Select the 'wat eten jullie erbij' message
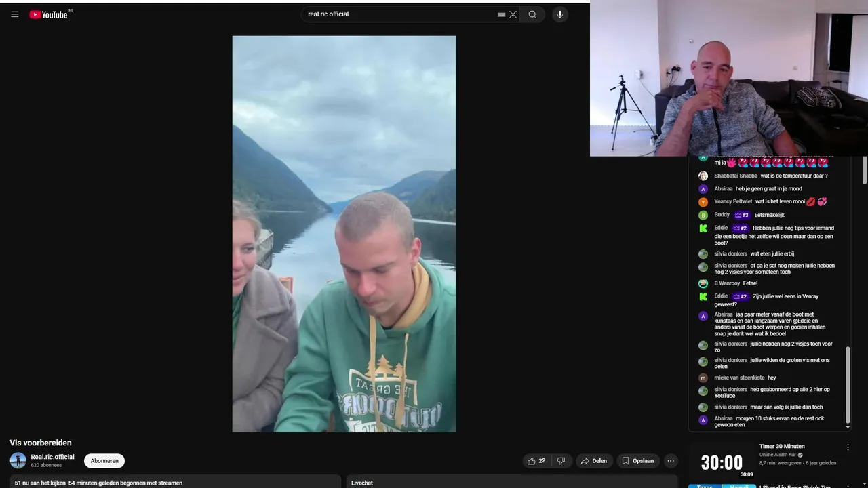Screen dimensions: 868x488 tap(772, 253)
